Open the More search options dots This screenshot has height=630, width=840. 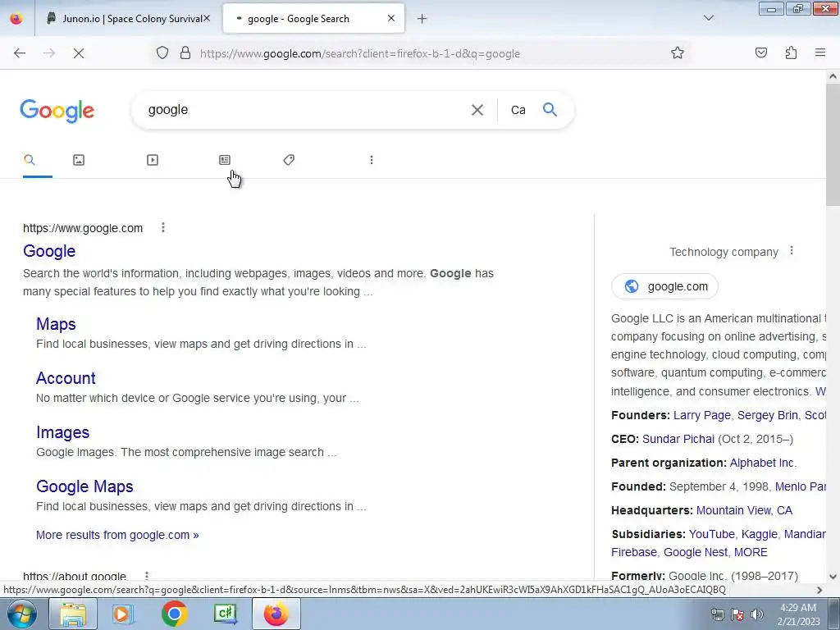click(372, 160)
